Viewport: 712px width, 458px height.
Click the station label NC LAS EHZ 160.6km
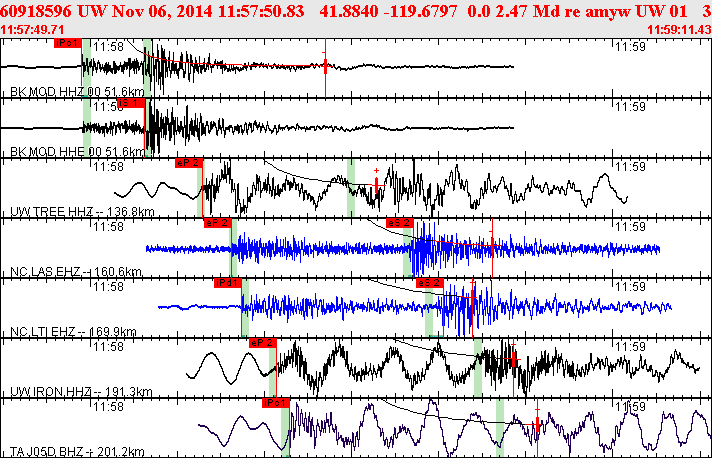point(76,271)
